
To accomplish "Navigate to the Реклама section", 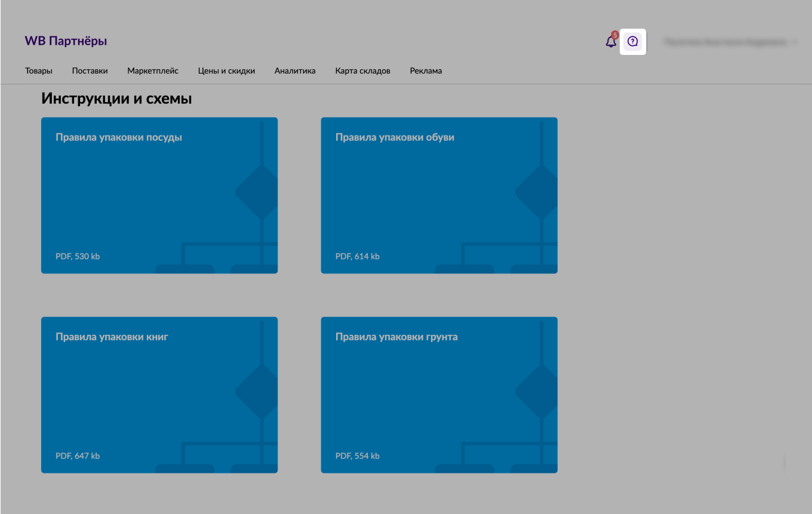I will (x=426, y=71).
